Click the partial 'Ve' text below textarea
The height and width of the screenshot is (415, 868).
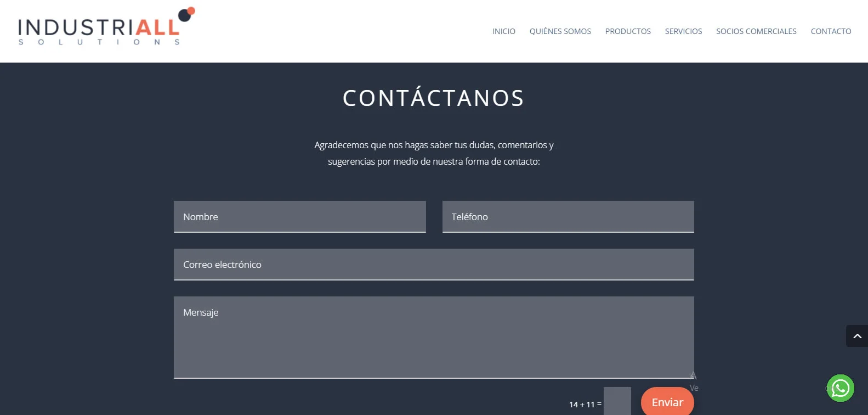click(694, 388)
